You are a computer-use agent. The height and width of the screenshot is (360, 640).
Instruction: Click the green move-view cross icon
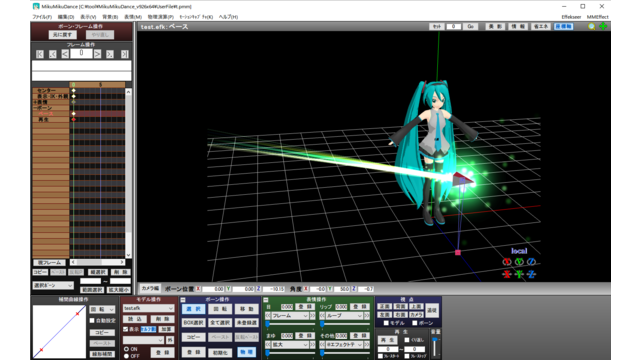(x=603, y=27)
